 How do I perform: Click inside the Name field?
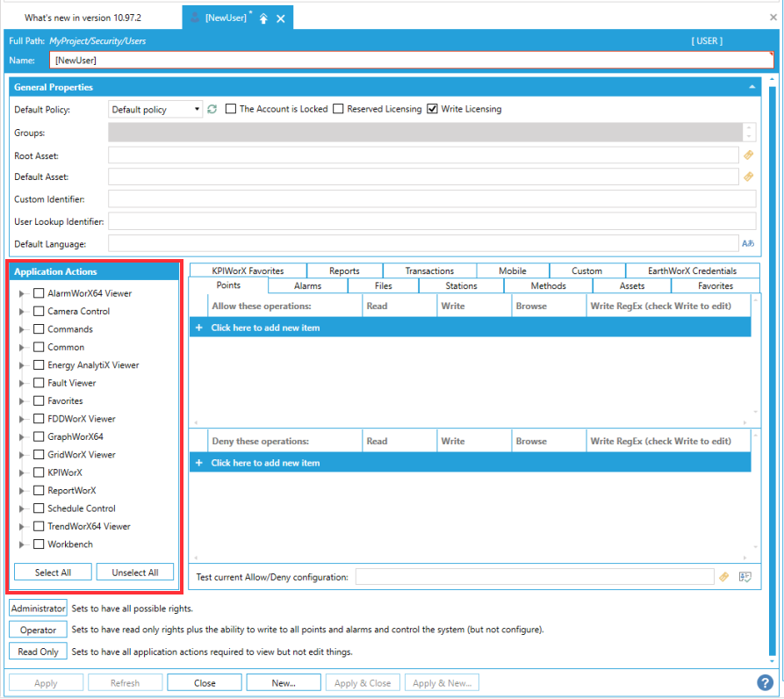click(411, 60)
